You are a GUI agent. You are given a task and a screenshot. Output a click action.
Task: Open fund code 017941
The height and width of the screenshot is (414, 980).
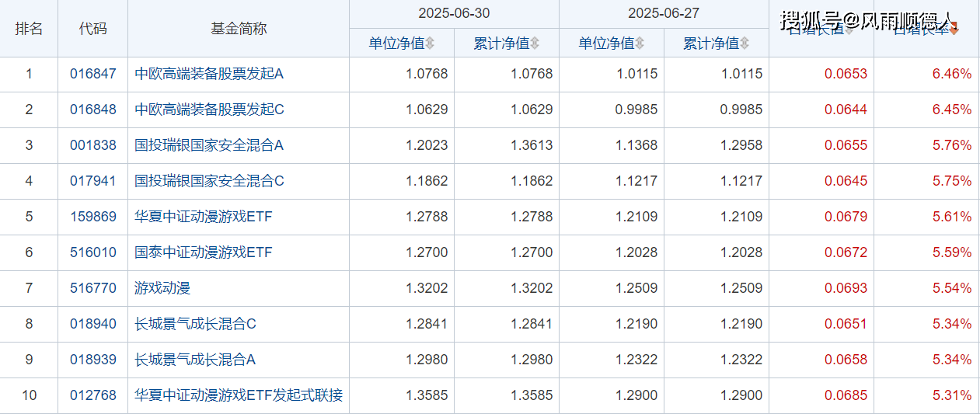[x=92, y=181]
